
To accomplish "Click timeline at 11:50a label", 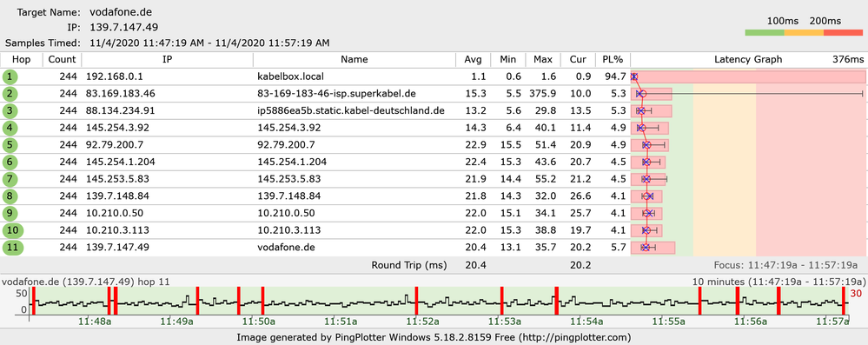I will tap(259, 322).
